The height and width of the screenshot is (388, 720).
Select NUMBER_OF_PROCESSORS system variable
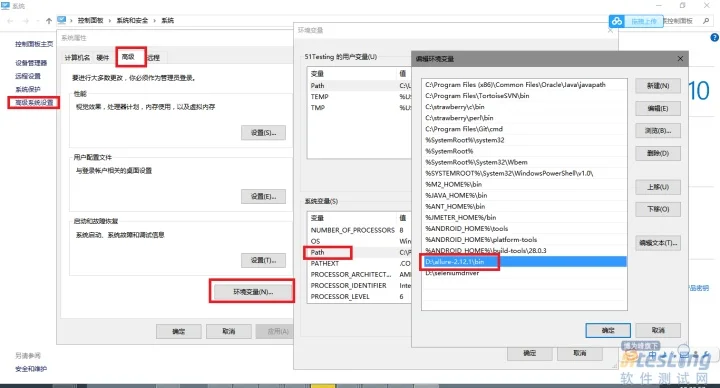(360, 230)
